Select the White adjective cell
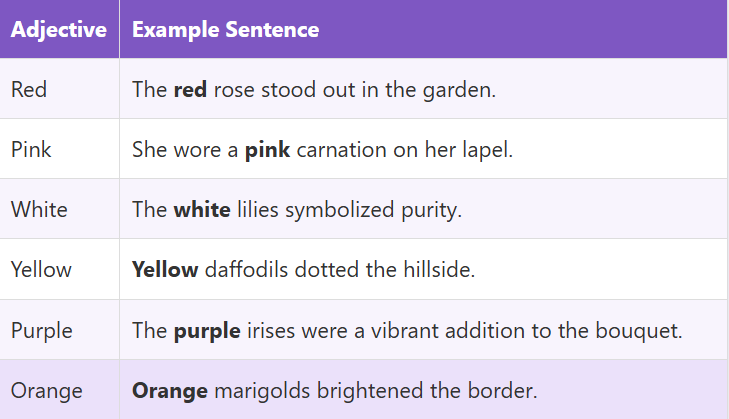729x419 pixels. tap(39, 209)
